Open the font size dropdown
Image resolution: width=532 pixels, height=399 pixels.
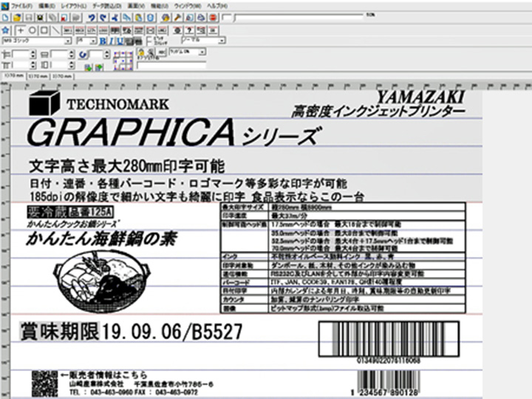(93, 41)
